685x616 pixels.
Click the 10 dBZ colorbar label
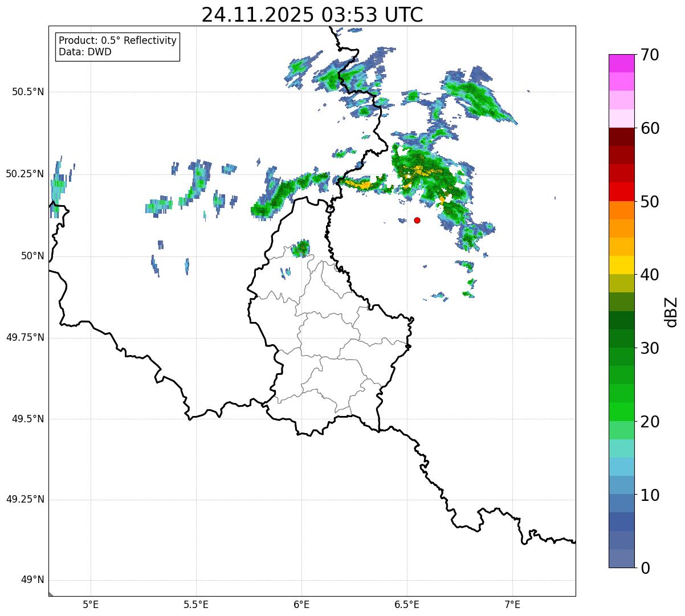(x=649, y=495)
